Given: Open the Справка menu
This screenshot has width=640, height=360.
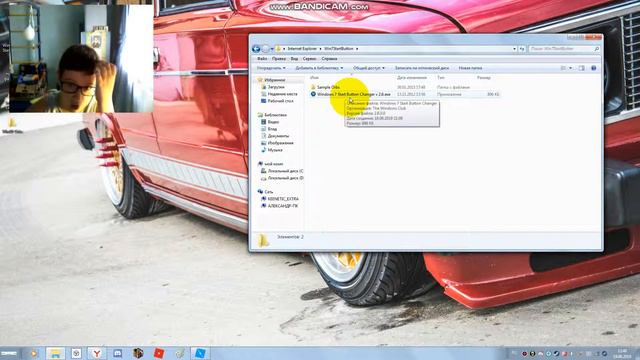Looking at the screenshot, I should pos(329,59).
